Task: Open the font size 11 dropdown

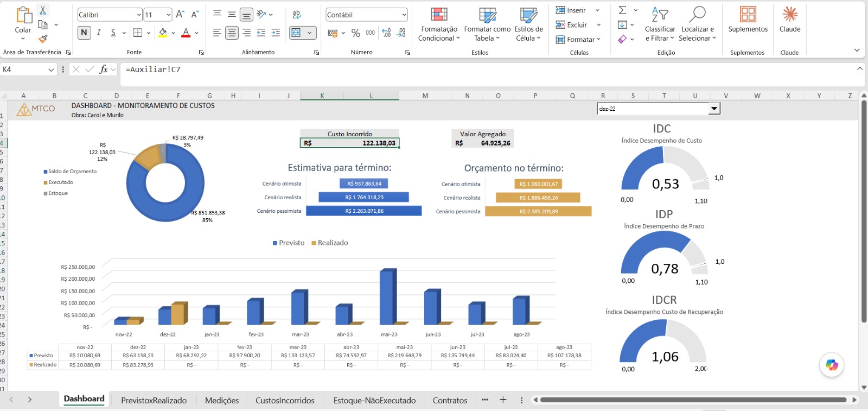Action: [x=169, y=15]
